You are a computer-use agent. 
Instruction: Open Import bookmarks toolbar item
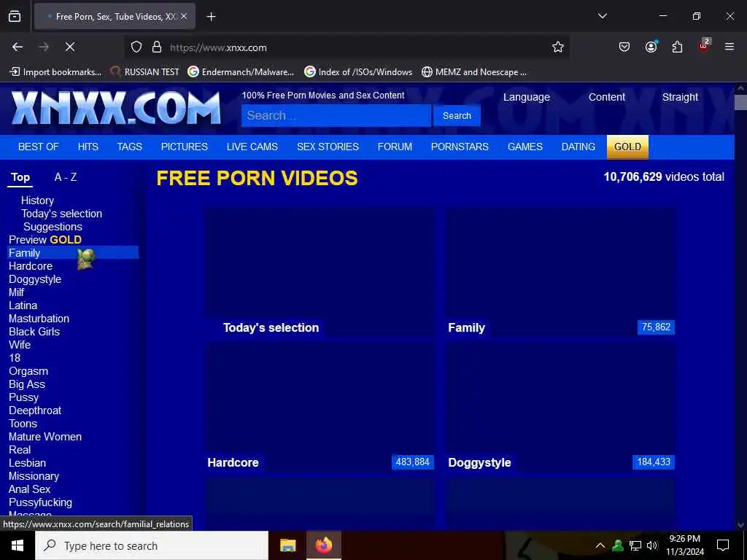(55, 72)
